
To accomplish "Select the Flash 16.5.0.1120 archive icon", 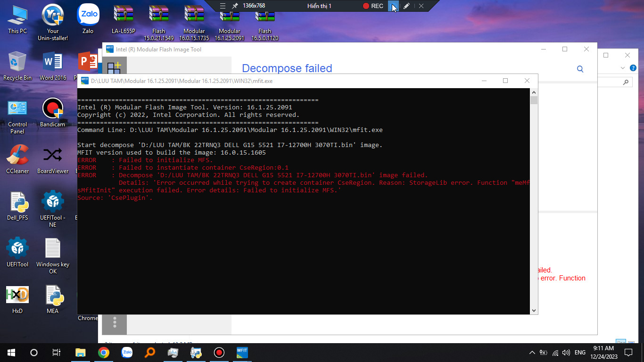I will 265,22.
